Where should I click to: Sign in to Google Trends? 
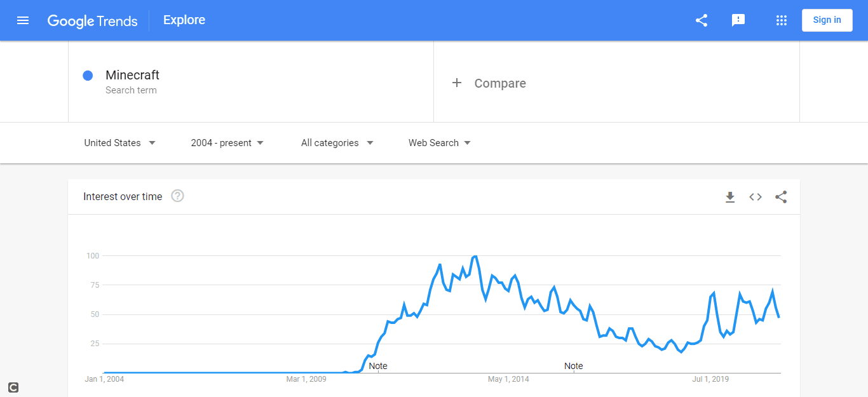(827, 20)
